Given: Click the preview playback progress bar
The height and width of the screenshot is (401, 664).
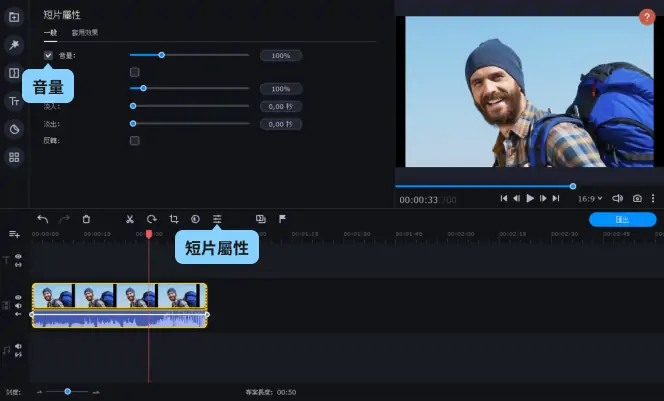Looking at the screenshot, I should click(x=527, y=186).
